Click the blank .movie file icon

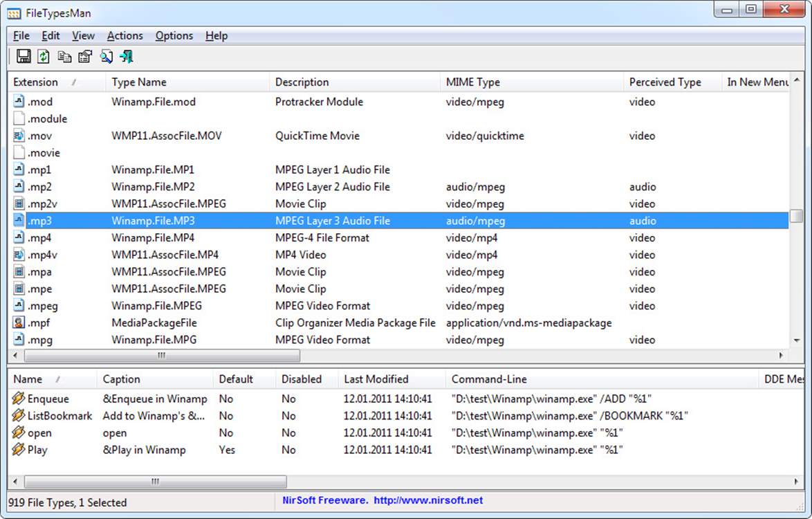[19, 152]
